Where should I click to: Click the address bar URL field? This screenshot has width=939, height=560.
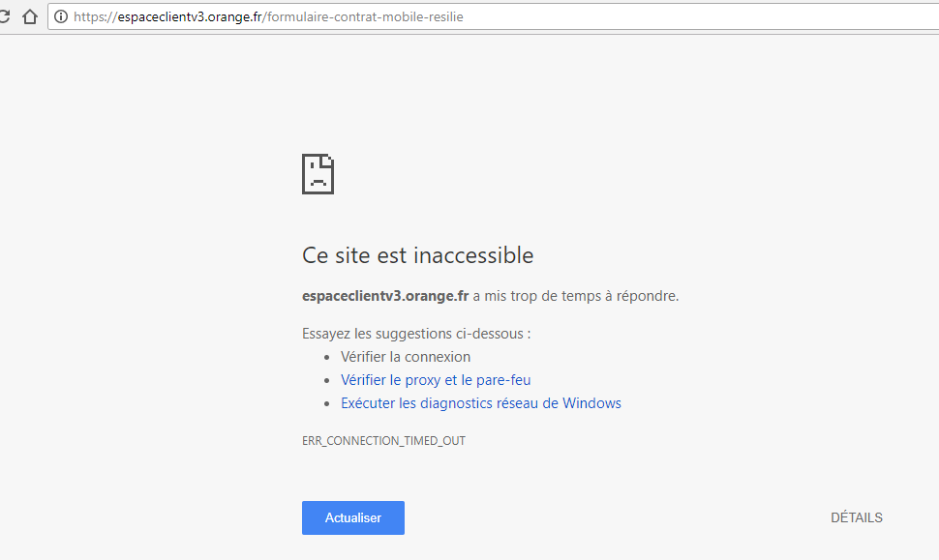click(x=581, y=16)
